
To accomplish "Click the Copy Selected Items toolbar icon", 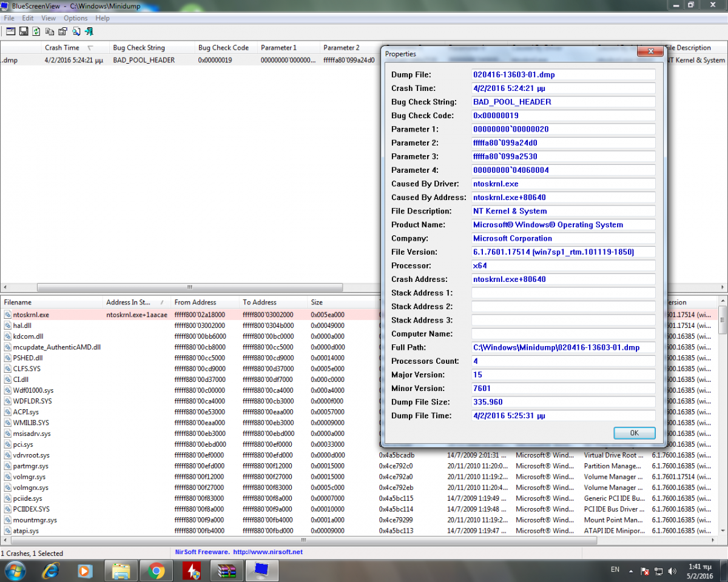I will pos(50,31).
